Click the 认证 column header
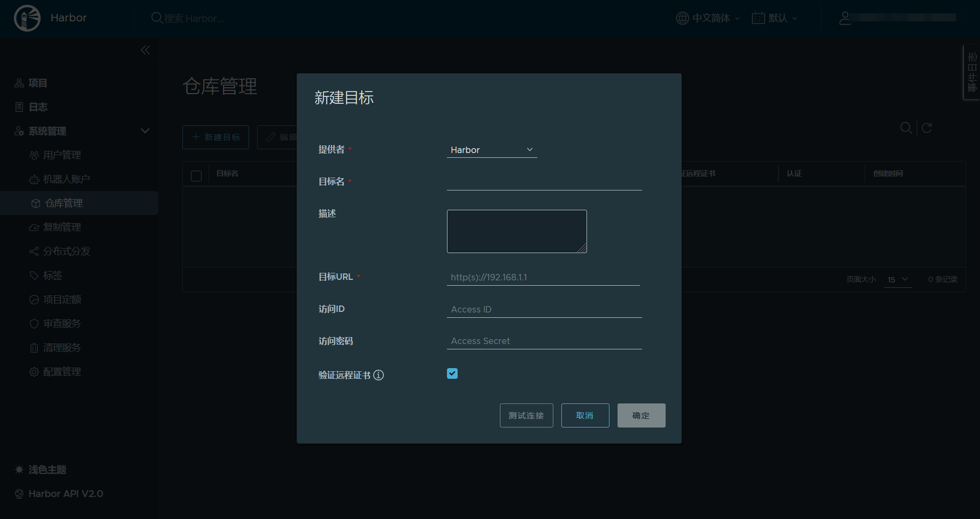 click(794, 173)
